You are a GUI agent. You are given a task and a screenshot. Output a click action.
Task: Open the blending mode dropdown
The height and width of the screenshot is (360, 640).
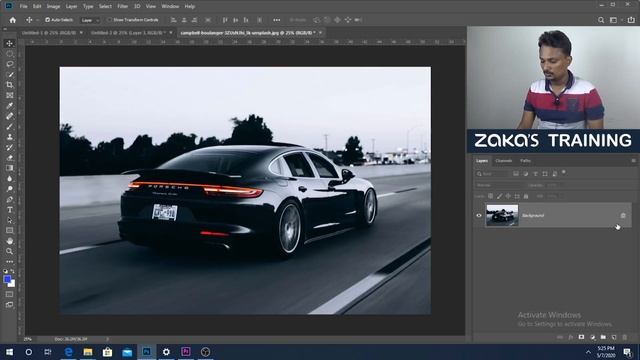(499, 185)
